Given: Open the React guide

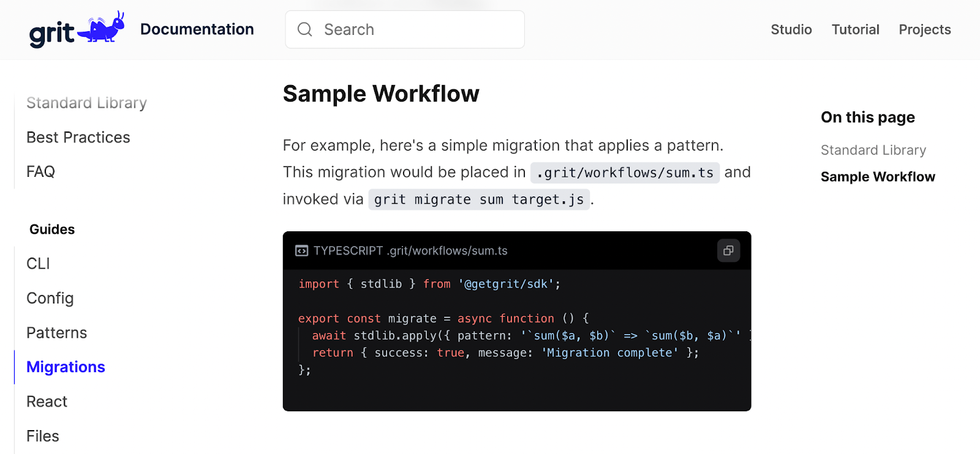Looking at the screenshot, I should click(x=47, y=401).
